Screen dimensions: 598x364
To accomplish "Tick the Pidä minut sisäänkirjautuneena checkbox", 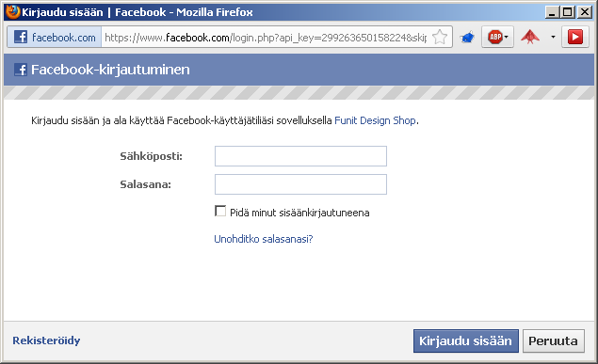I will pos(220,211).
